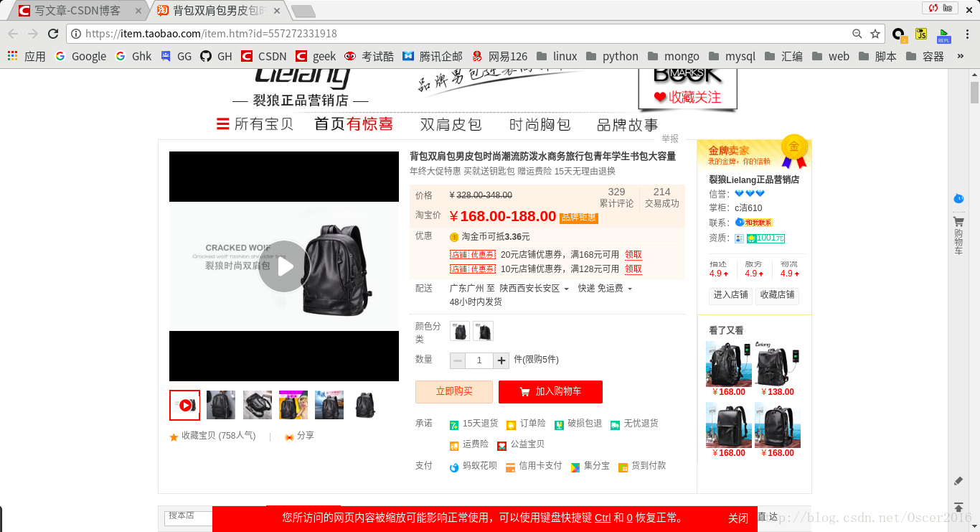Click the 蚂蚁花呗 payment icon

click(454, 467)
